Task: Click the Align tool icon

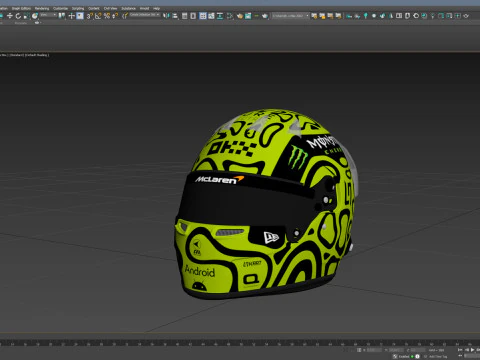Action: point(175,16)
